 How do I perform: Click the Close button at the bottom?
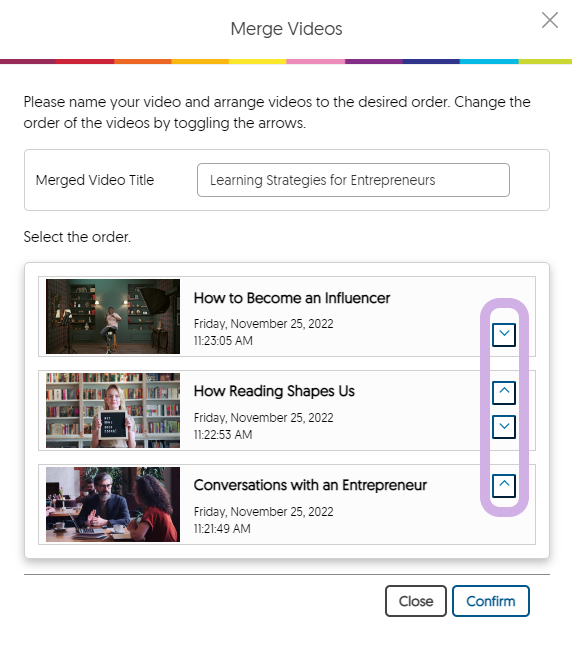click(x=416, y=601)
